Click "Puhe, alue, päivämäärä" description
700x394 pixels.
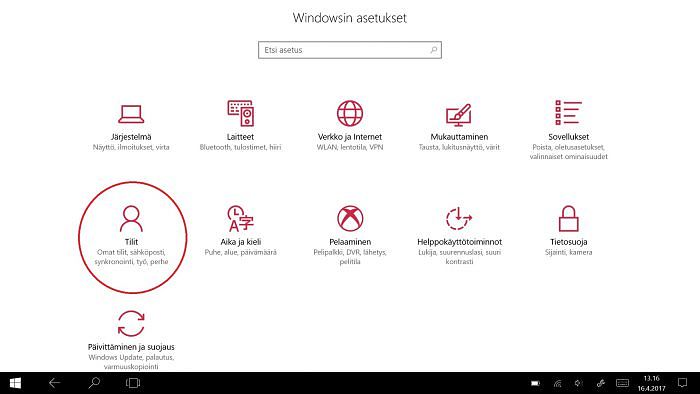[241, 252]
